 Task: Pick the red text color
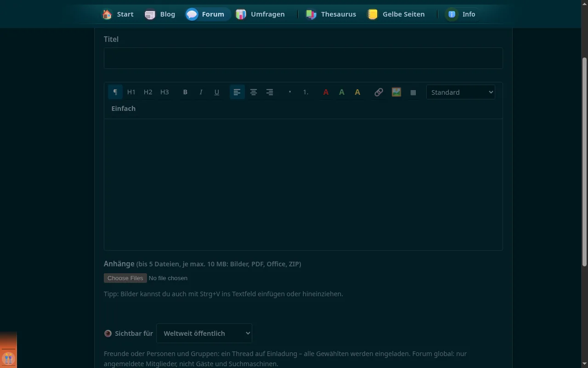(x=326, y=92)
